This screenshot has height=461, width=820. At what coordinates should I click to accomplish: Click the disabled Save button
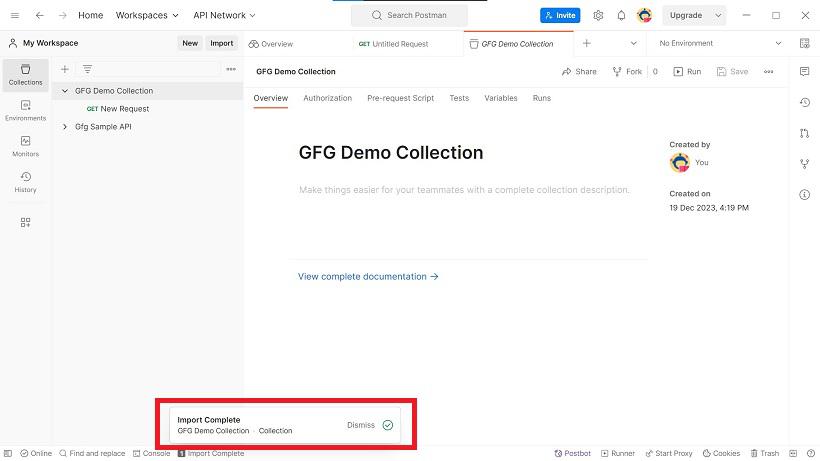click(x=732, y=72)
